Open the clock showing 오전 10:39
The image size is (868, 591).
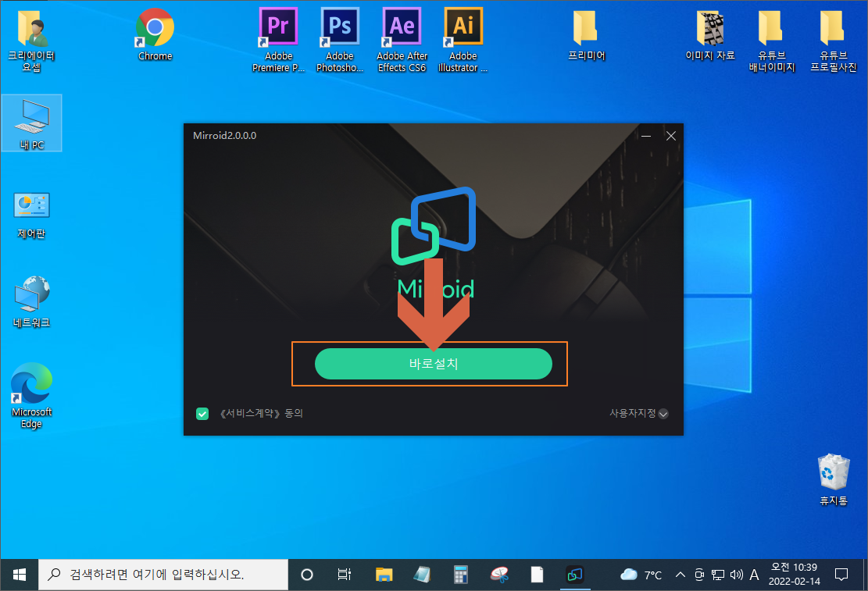point(795,575)
